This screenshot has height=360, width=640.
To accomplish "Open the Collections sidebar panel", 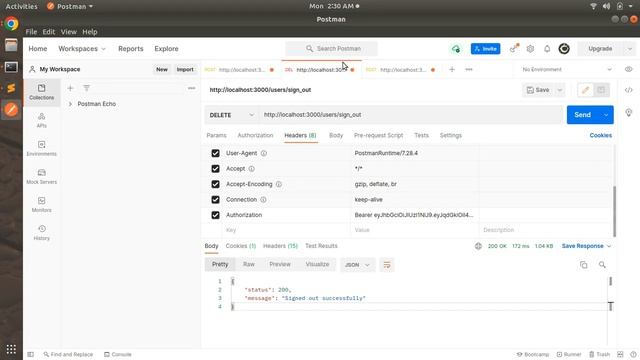I will coord(41,92).
